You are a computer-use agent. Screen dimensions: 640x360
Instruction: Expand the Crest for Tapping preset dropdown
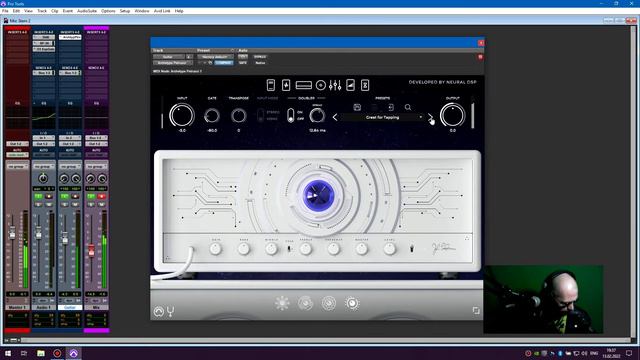(x=421, y=118)
